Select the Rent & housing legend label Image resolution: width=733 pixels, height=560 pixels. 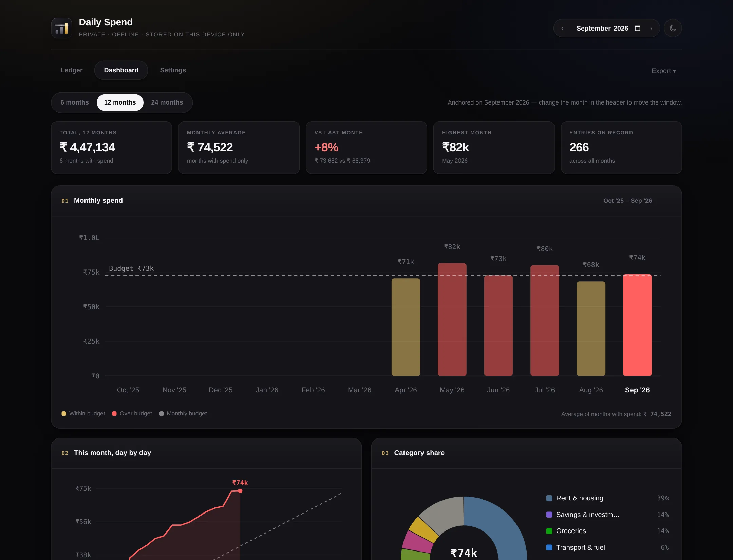click(x=580, y=498)
